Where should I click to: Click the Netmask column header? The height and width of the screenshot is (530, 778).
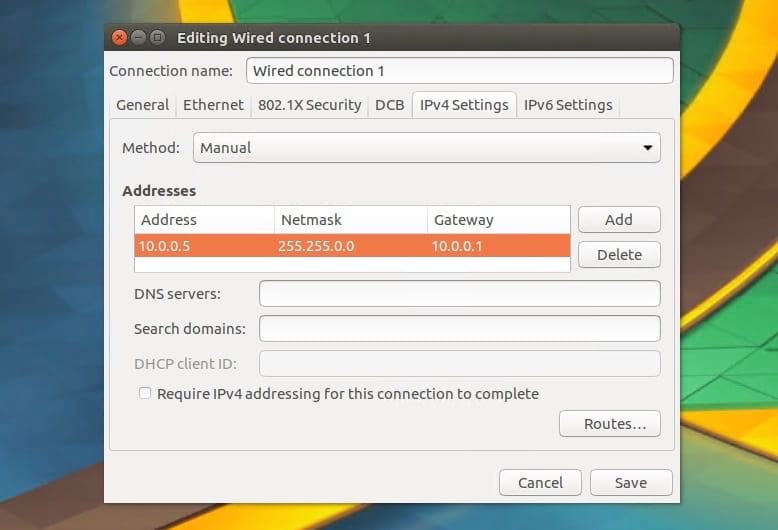[351, 220]
